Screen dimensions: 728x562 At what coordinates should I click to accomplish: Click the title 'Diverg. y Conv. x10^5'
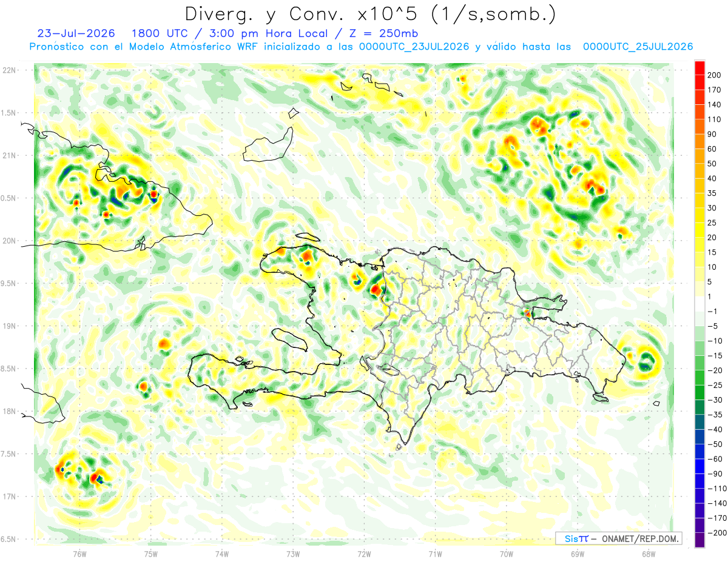(302, 14)
